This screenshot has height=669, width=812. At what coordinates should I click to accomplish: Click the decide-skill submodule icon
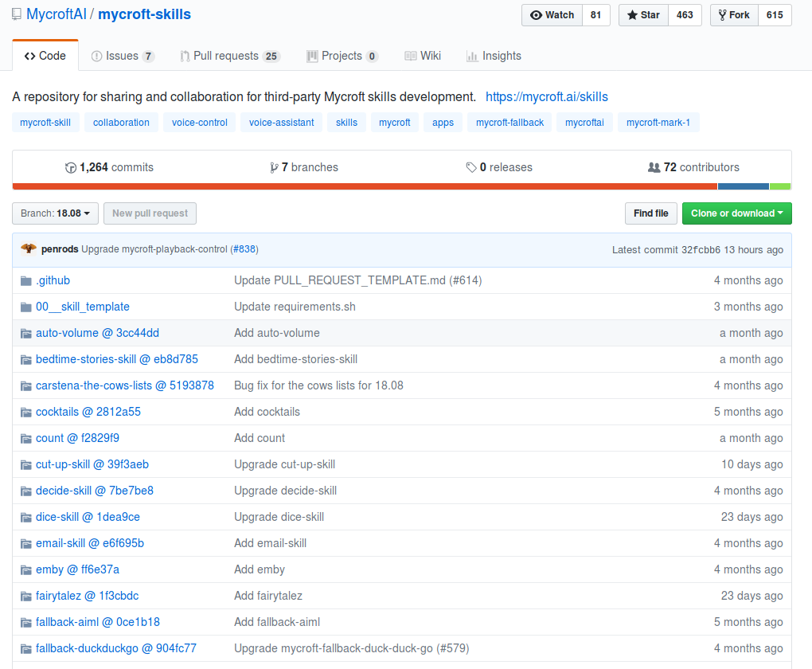coord(26,491)
